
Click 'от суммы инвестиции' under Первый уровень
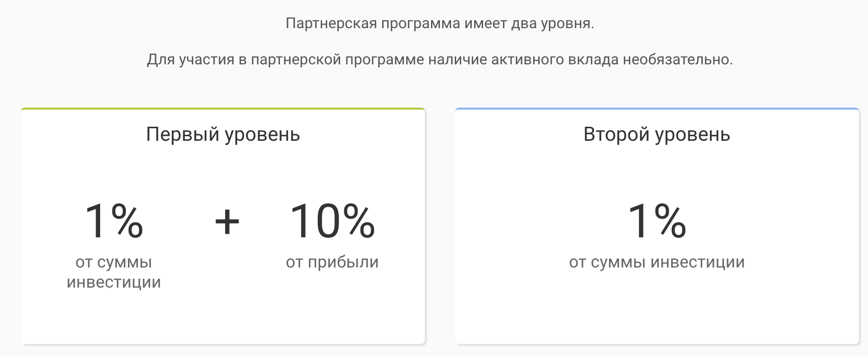coord(114,272)
